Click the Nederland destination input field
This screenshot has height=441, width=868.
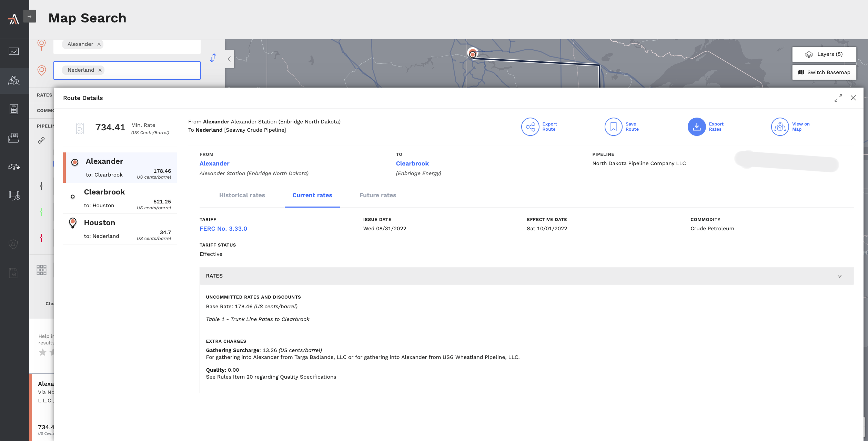click(x=127, y=70)
